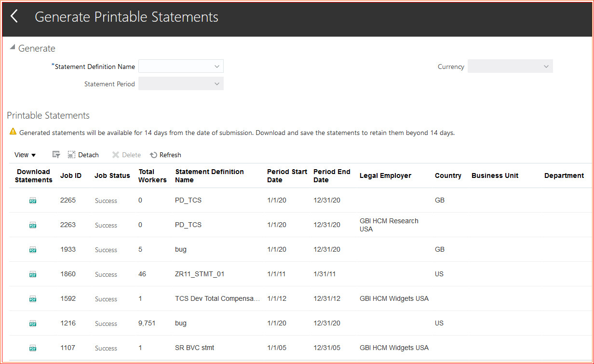Download PDF statement for job 2263
The width and height of the screenshot is (594, 364).
coord(33,225)
